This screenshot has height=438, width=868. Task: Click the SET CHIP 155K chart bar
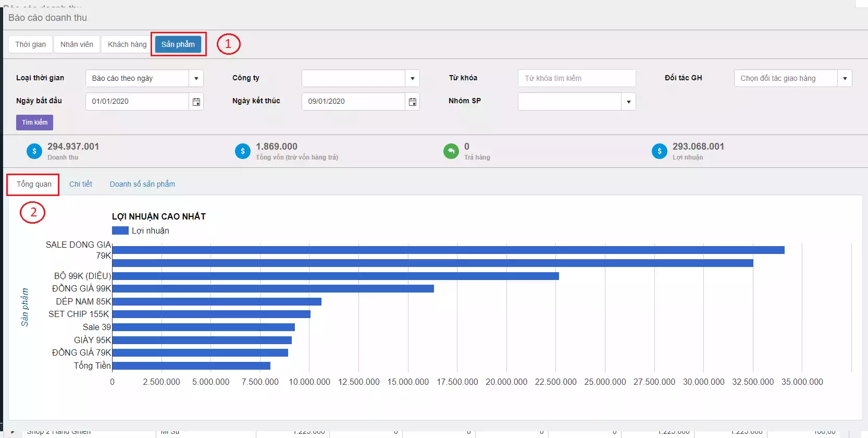point(212,314)
